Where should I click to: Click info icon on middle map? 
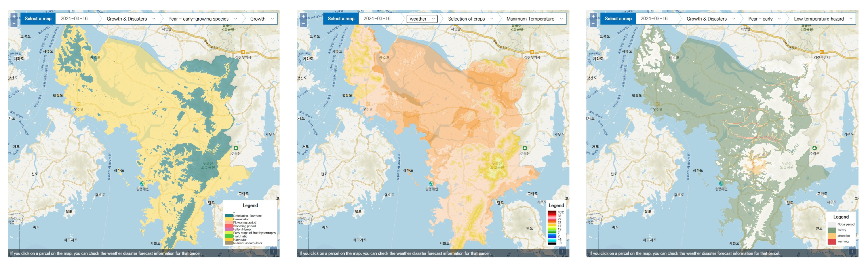point(562,251)
